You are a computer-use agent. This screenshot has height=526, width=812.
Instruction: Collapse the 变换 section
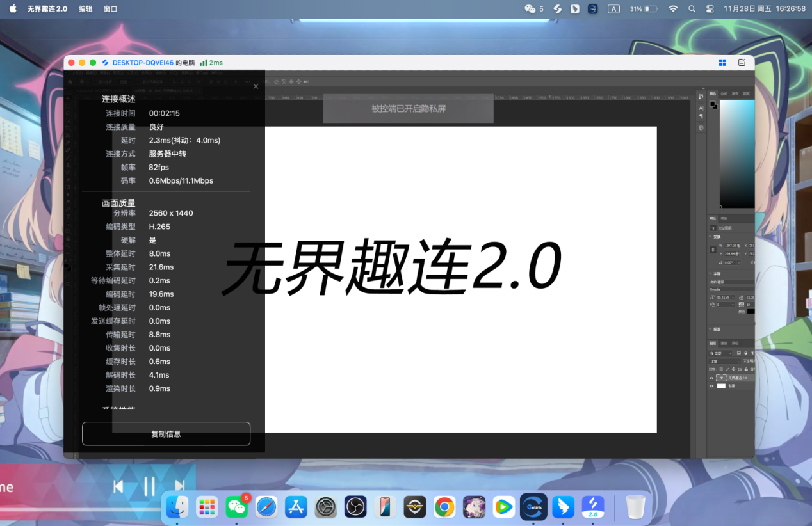click(711, 237)
